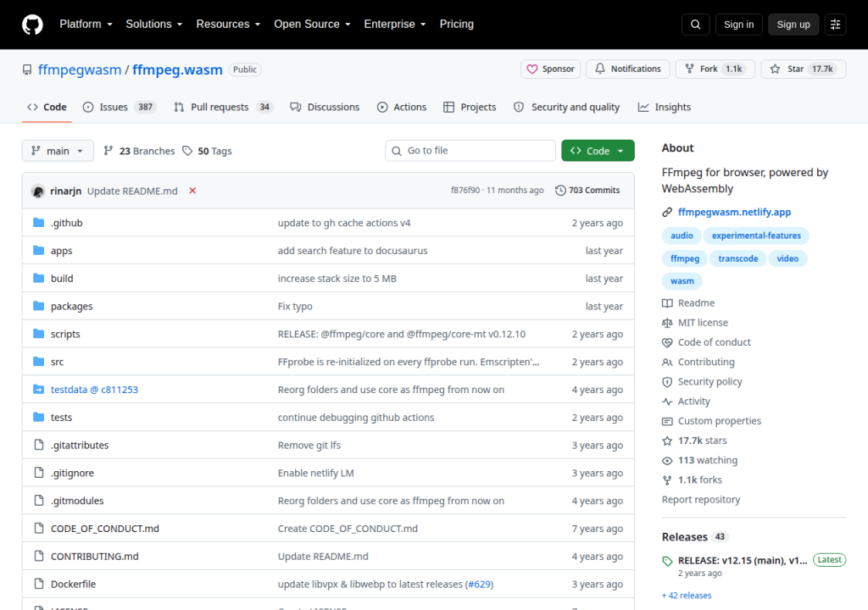Expand the Enterprise menu
This screenshot has height=610, width=868.
click(395, 25)
